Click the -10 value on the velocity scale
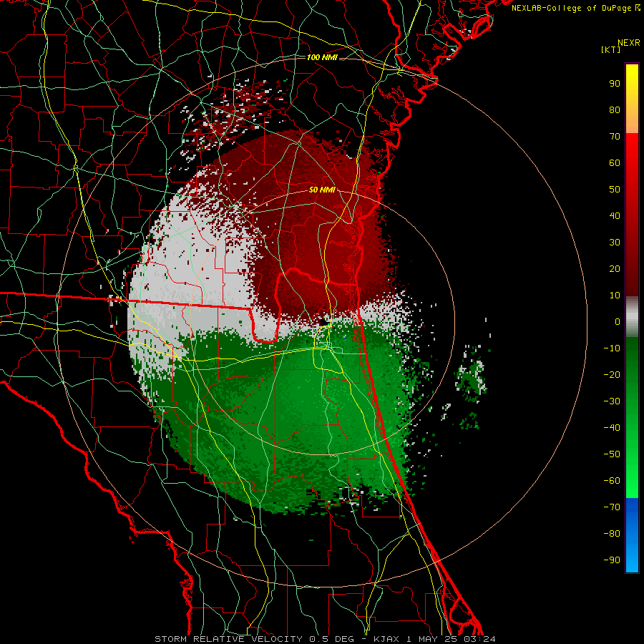This screenshot has height=644, width=644. point(612,348)
